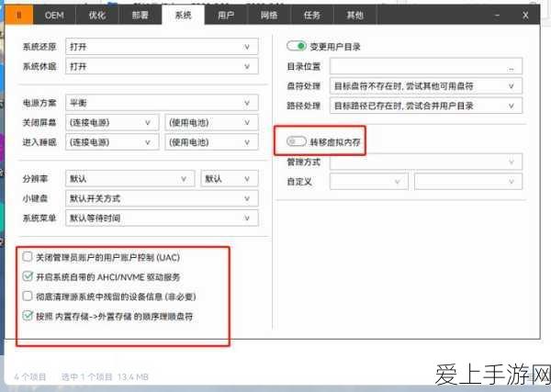This screenshot has height=392, width=551.
Task: Open the 盘符处理 dropdown
Action: coord(426,85)
